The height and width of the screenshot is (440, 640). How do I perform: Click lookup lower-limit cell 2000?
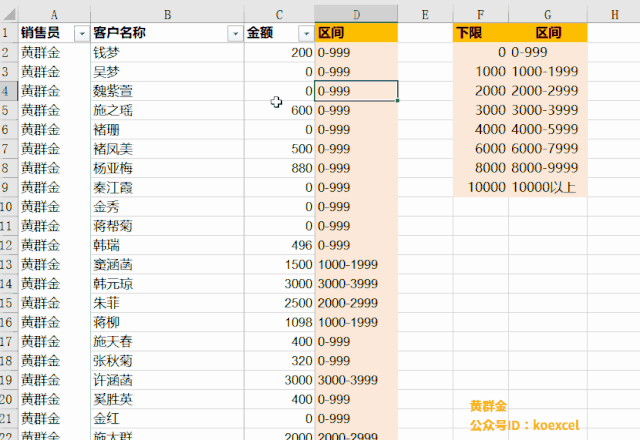click(x=481, y=91)
